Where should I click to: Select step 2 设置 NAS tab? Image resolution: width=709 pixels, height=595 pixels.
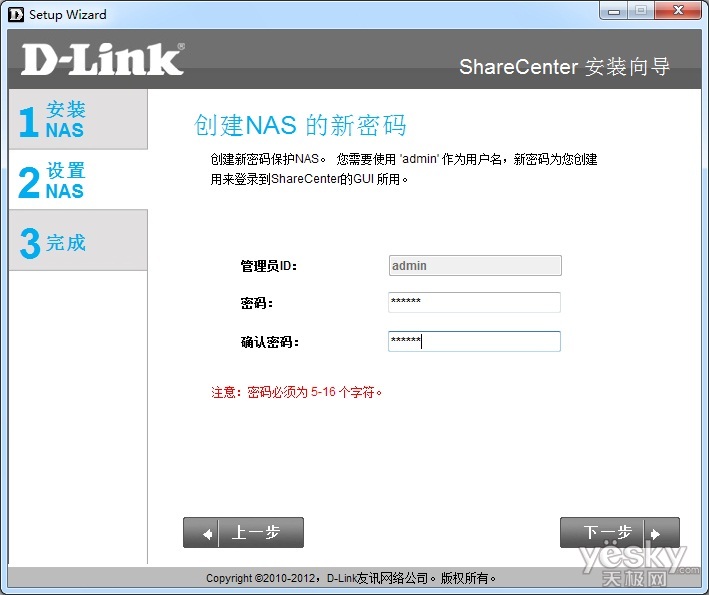click(78, 180)
